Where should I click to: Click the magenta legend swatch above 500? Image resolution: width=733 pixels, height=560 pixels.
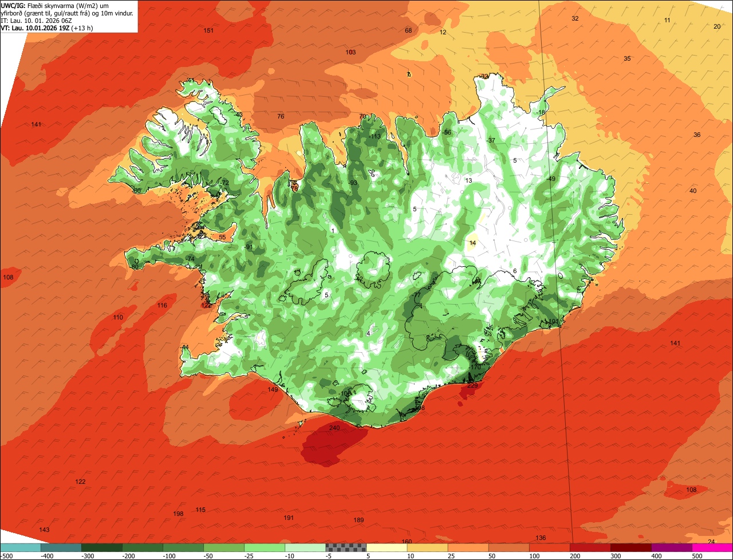click(712, 547)
